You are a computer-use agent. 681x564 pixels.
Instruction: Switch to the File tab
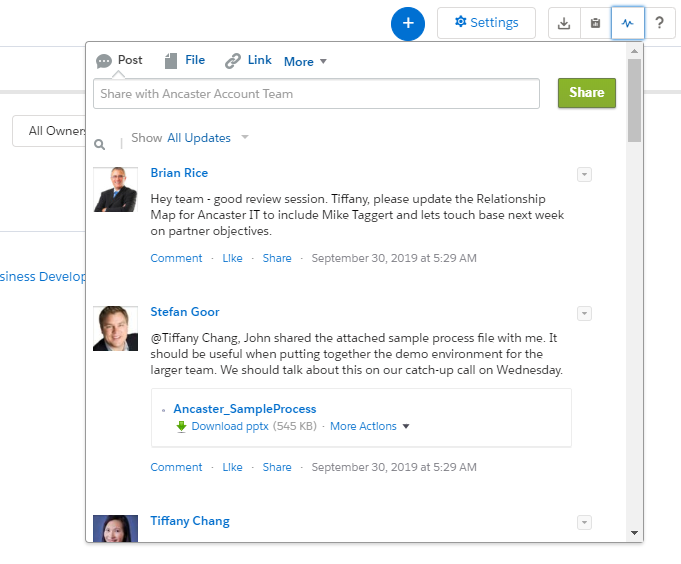185,61
